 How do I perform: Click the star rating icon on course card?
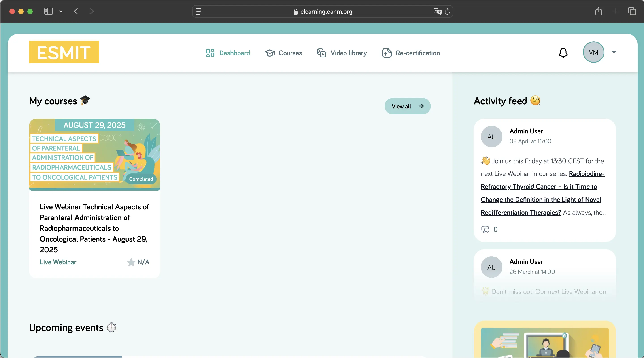(x=131, y=262)
